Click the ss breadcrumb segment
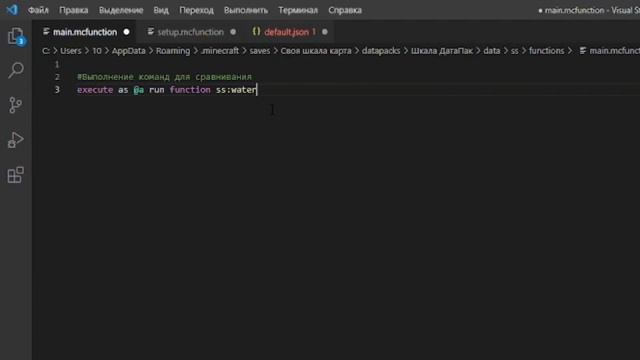Viewport: 640px width, 360px height. coord(514,51)
